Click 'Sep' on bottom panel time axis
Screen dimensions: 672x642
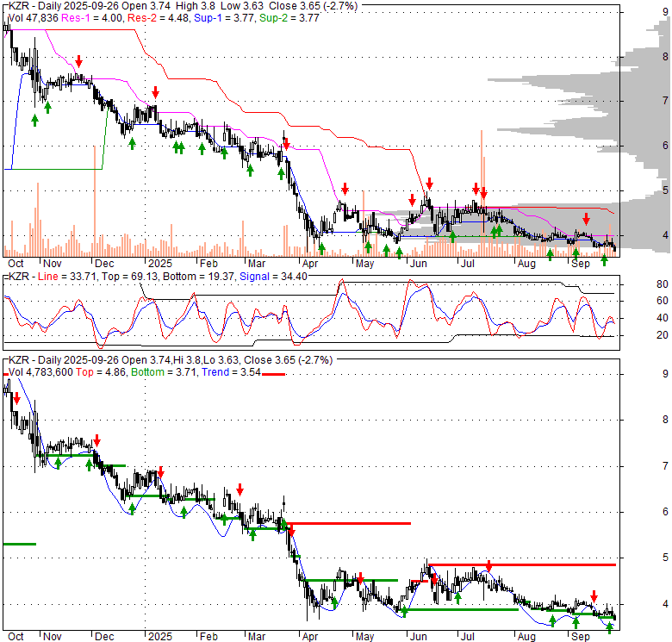(x=581, y=637)
